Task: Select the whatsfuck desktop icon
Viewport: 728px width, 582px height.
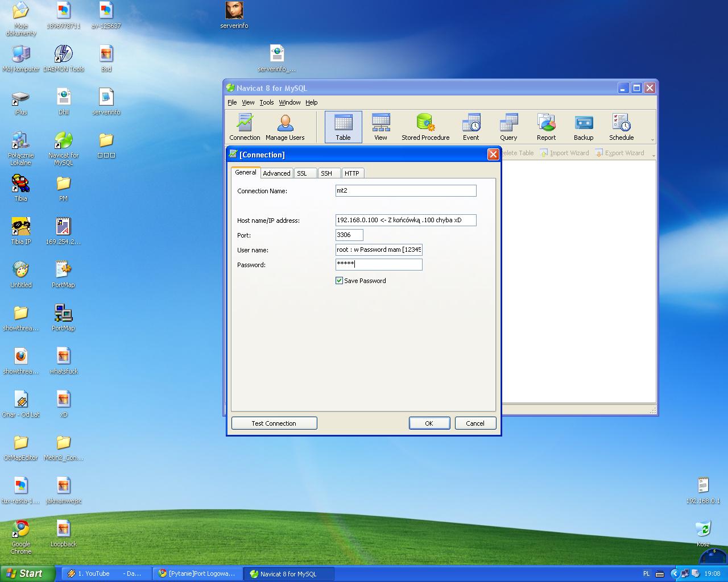Action: click(63, 361)
